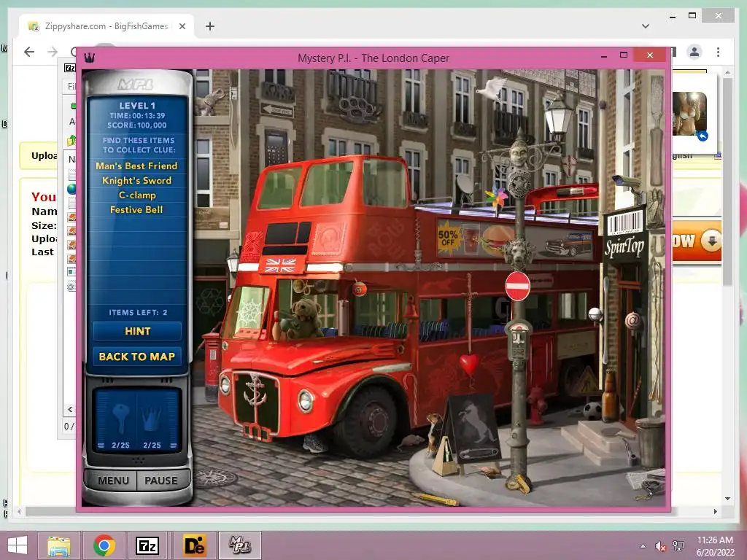Click the anchor emblem on bus grille
Image resolution: width=747 pixels, height=560 pixels.
255,391
